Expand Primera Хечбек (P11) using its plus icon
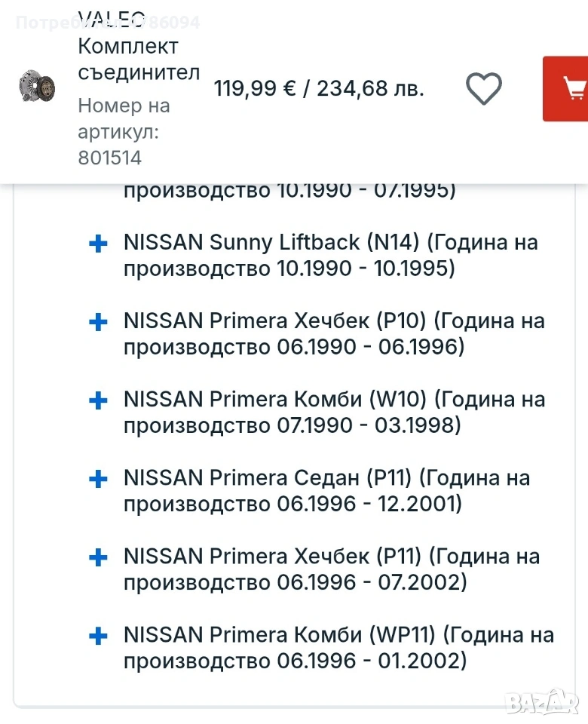The width and height of the screenshot is (588, 724). tap(98, 557)
